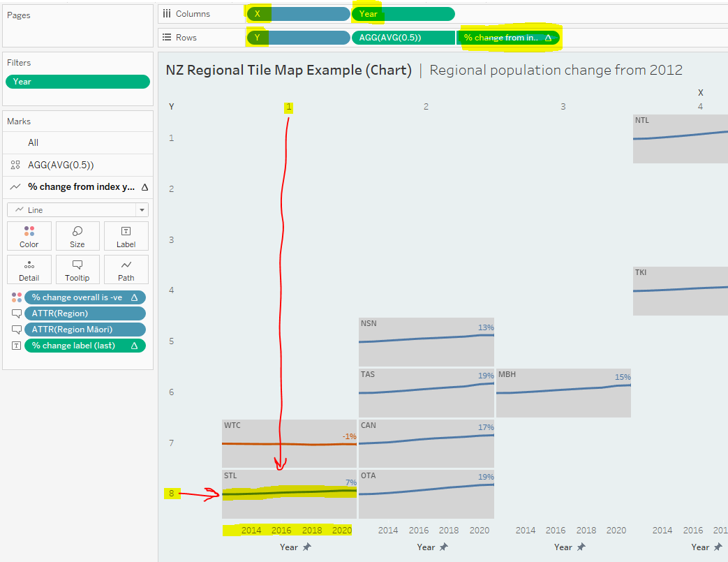This screenshot has width=728, height=562.
Task: Click pin icon beside second Year axis
Action: (443, 547)
